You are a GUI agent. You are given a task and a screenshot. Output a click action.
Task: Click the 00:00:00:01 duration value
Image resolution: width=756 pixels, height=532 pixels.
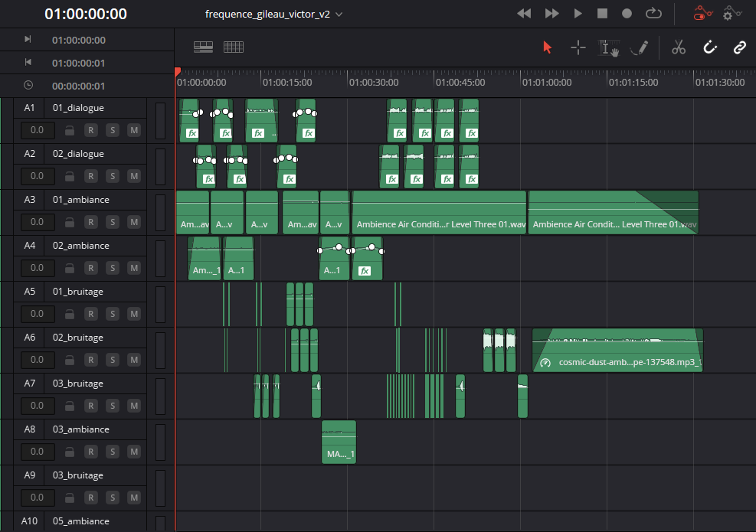[x=79, y=86]
